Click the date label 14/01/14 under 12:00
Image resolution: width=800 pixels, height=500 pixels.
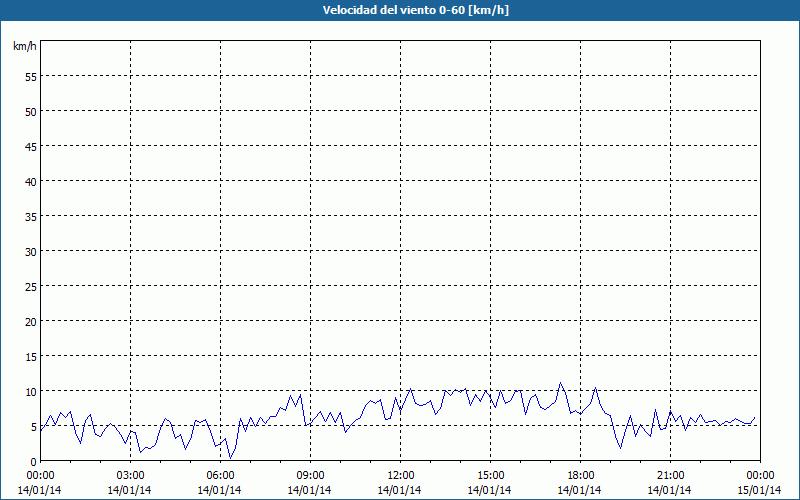399,490
